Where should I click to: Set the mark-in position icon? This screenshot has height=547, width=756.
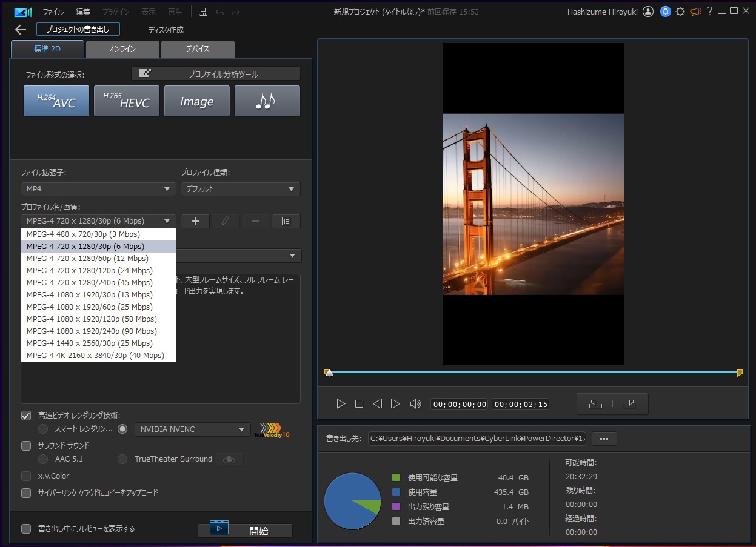click(595, 403)
